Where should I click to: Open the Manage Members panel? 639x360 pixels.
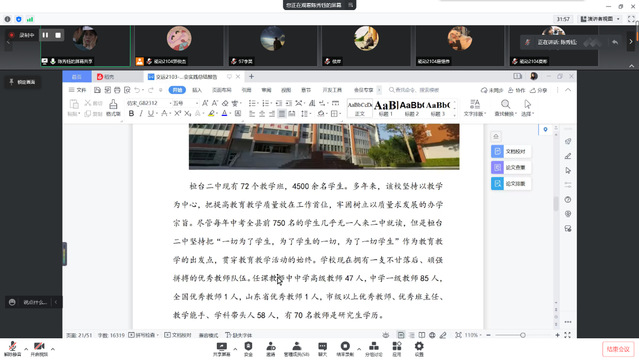(x=297, y=349)
